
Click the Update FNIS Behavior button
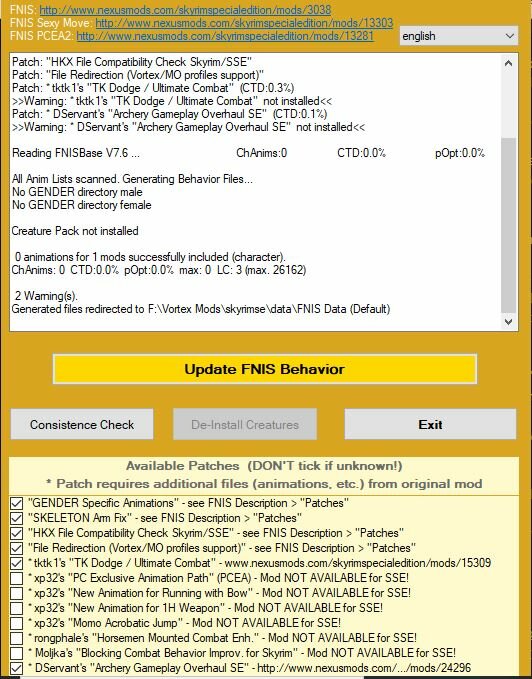point(265,369)
